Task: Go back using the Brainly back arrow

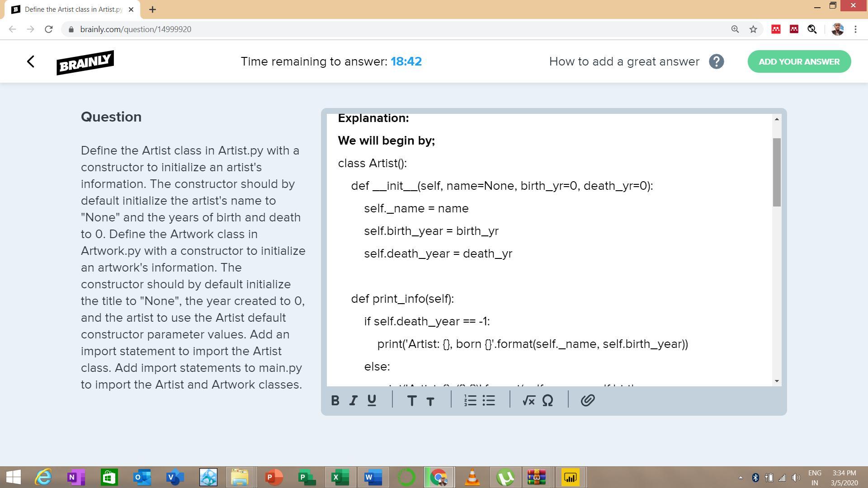Action: pyautogui.click(x=31, y=62)
